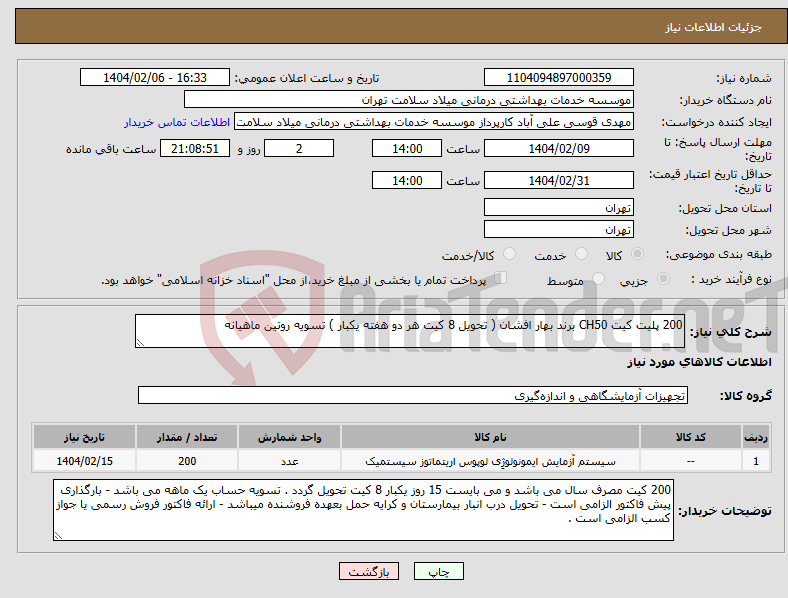Click the price validity time 14:00 field

point(407,180)
